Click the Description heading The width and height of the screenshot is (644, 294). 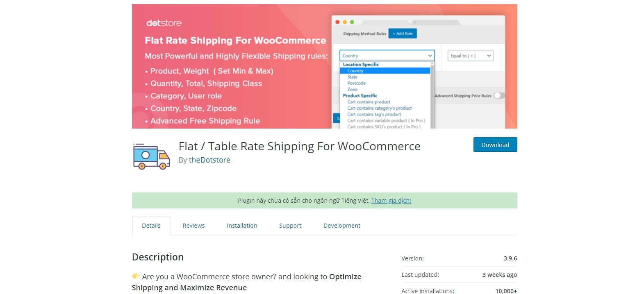click(x=158, y=257)
